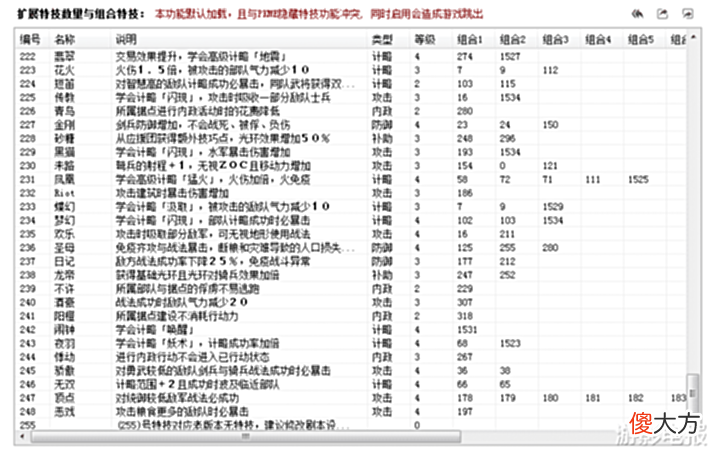Click the 115 value in row 224

pos(508,84)
